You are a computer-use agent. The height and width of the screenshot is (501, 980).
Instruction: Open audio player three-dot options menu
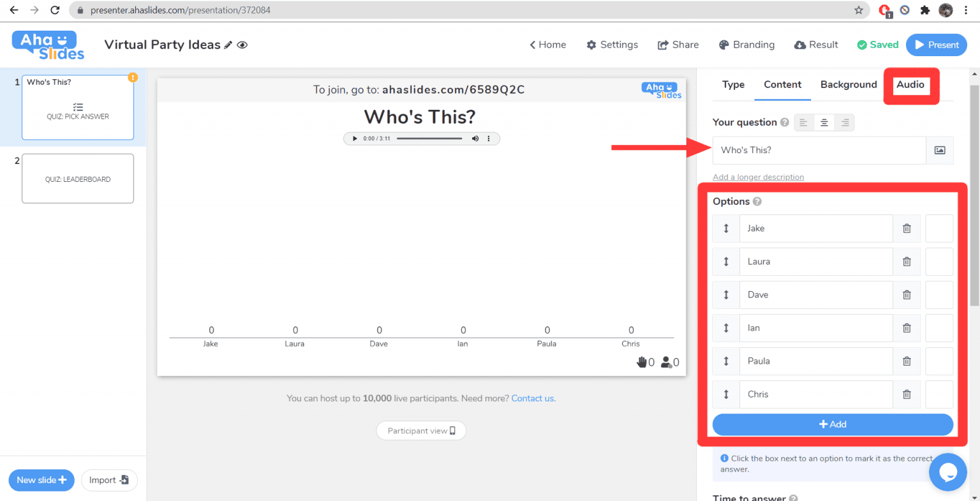[x=489, y=138]
